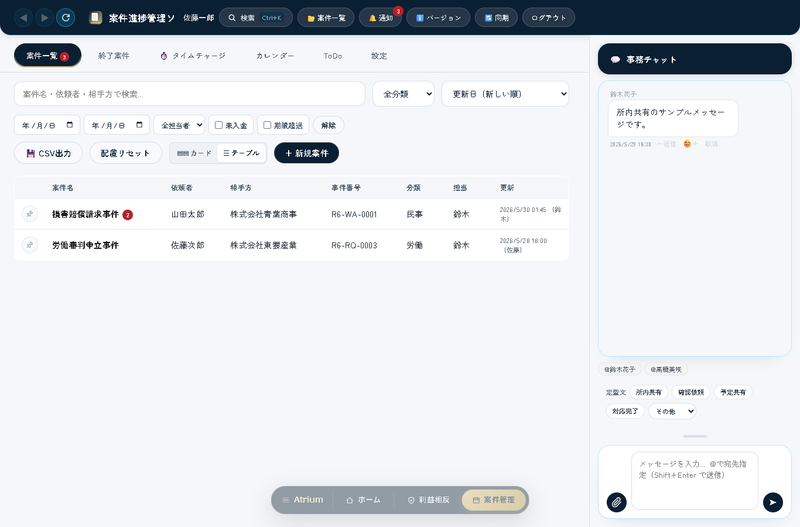This screenshot has width=800, height=527.
Task: Click the chat resize handle bar
Action: [x=695, y=436]
